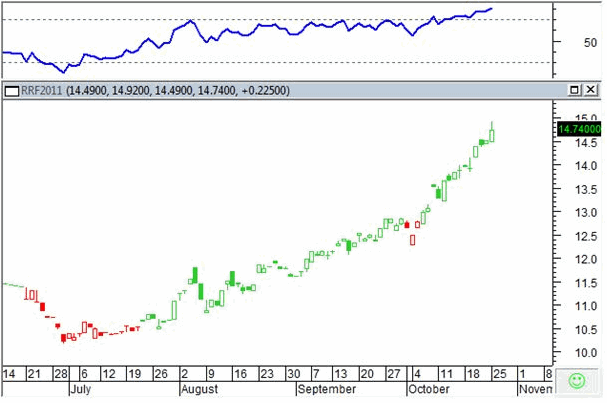Click the 13 date marker in September
The width and height of the screenshot is (607, 403).
pos(340,374)
